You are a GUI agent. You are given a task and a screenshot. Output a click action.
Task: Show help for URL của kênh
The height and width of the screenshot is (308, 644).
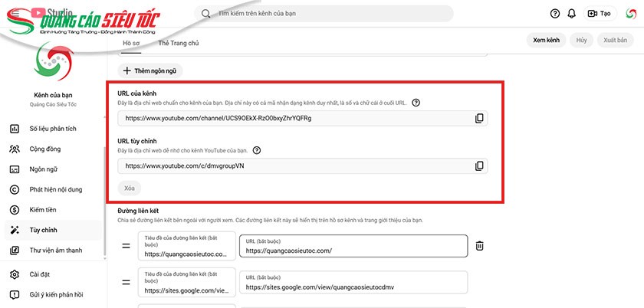click(x=416, y=103)
